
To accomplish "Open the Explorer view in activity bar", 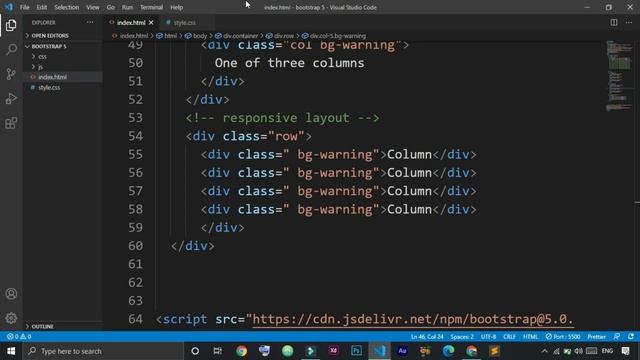I will [x=11, y=25].
